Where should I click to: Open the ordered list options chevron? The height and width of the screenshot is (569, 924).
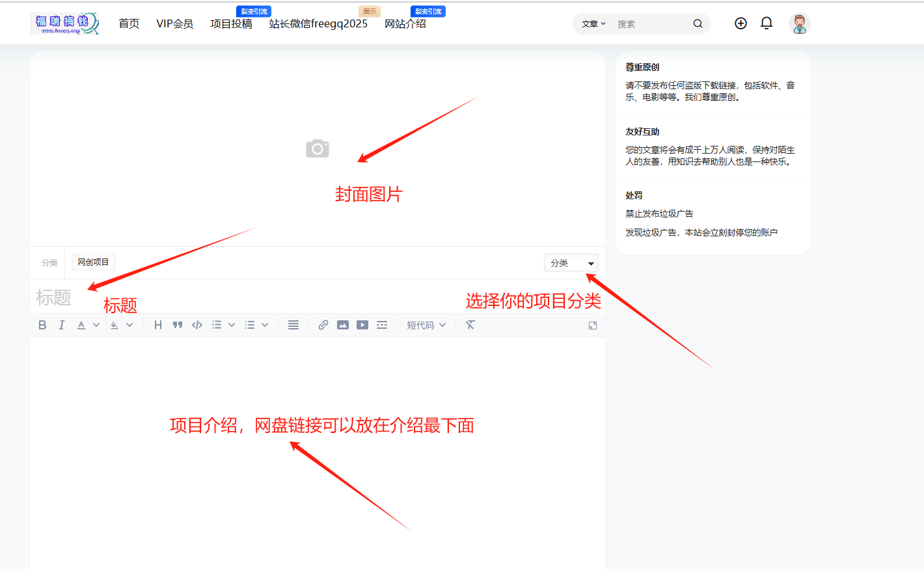[x=232, y=325]
